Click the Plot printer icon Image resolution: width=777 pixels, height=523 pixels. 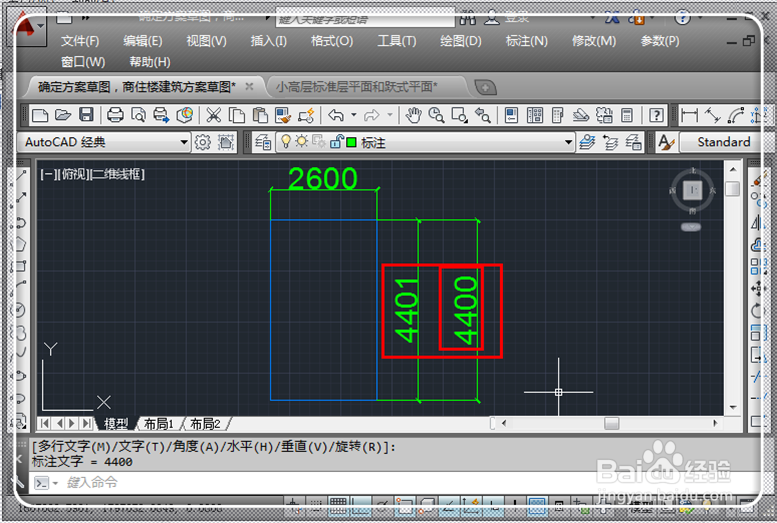[x=115, y=116]
